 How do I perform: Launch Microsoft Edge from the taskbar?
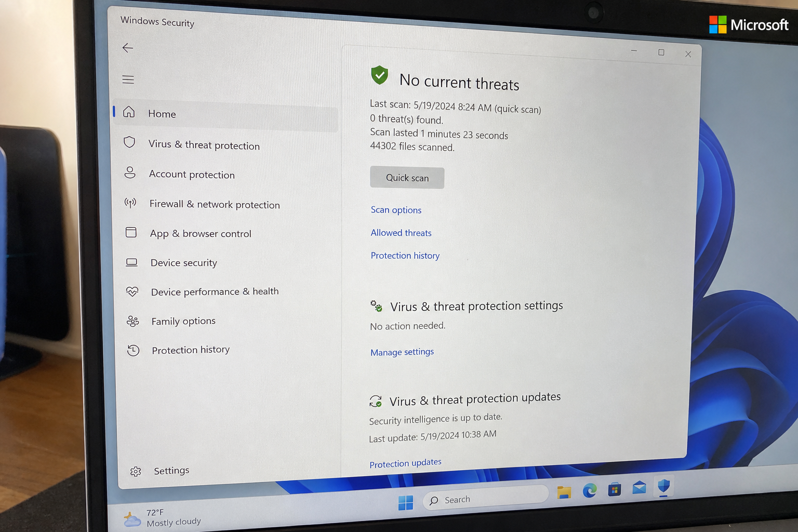pyautogui.click(x=590, y=490)
